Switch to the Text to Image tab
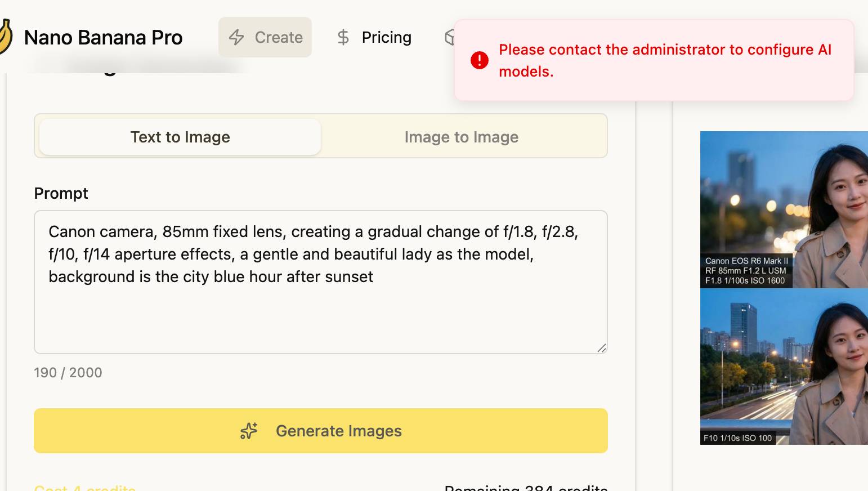This screenshot has width=868, height=491. pos(180,137)
